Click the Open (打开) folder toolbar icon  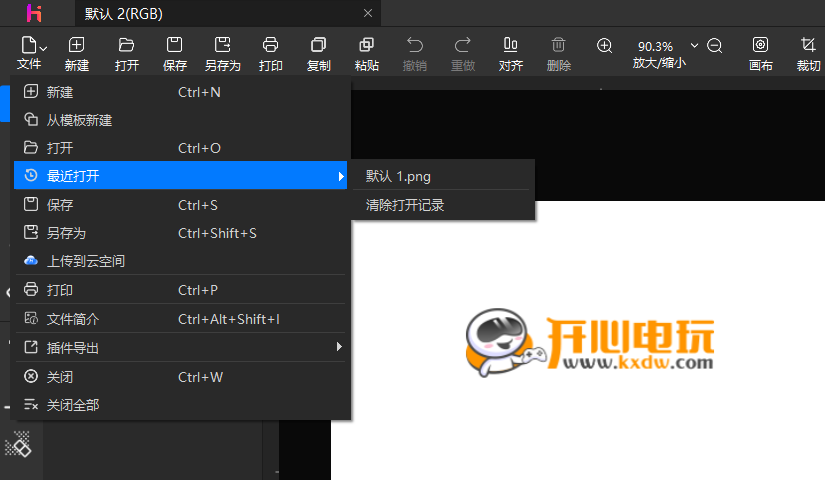coord(126,45)
